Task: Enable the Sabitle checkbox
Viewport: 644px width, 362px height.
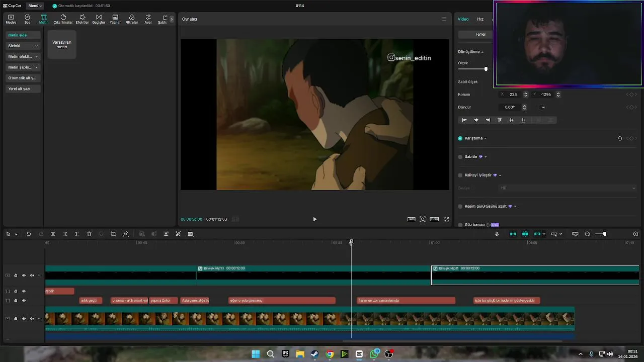Action: [x=460, y=157]
